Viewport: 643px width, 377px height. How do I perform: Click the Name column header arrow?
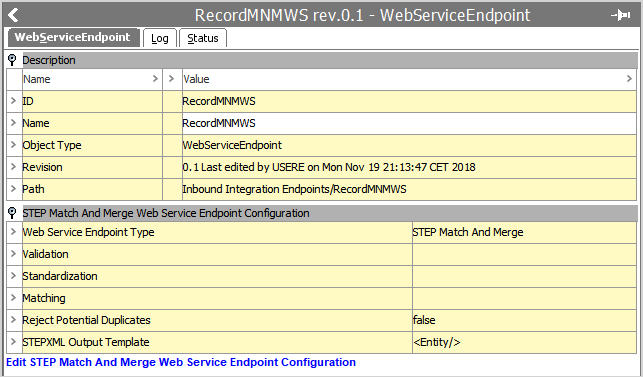(x=155, y=79)
